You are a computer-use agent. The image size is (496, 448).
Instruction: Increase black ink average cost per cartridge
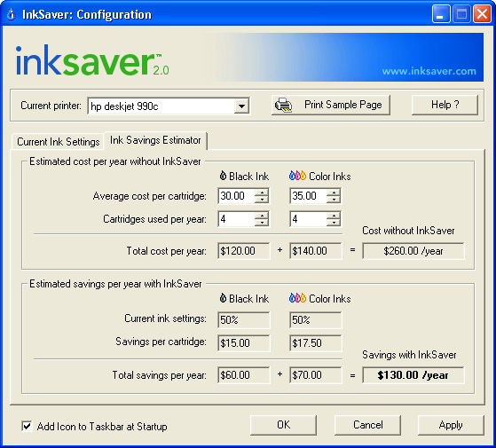click(x=262, y=193)
